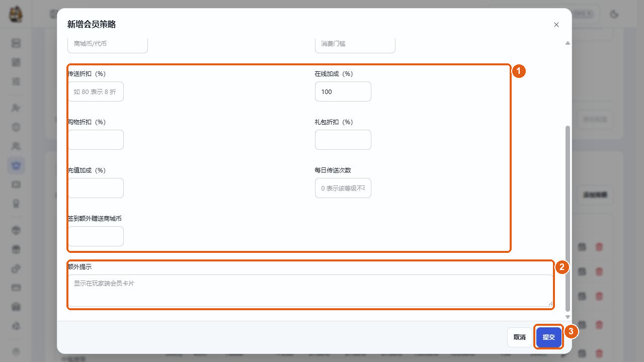
Task: Open the recycle icon in the sidebar
Action: [x=16, y=326]
